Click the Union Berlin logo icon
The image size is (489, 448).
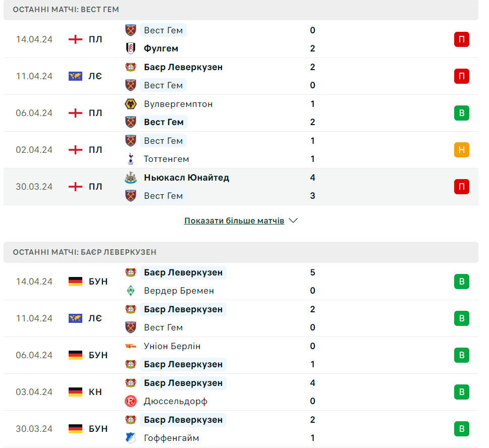(x=131, y=346)
